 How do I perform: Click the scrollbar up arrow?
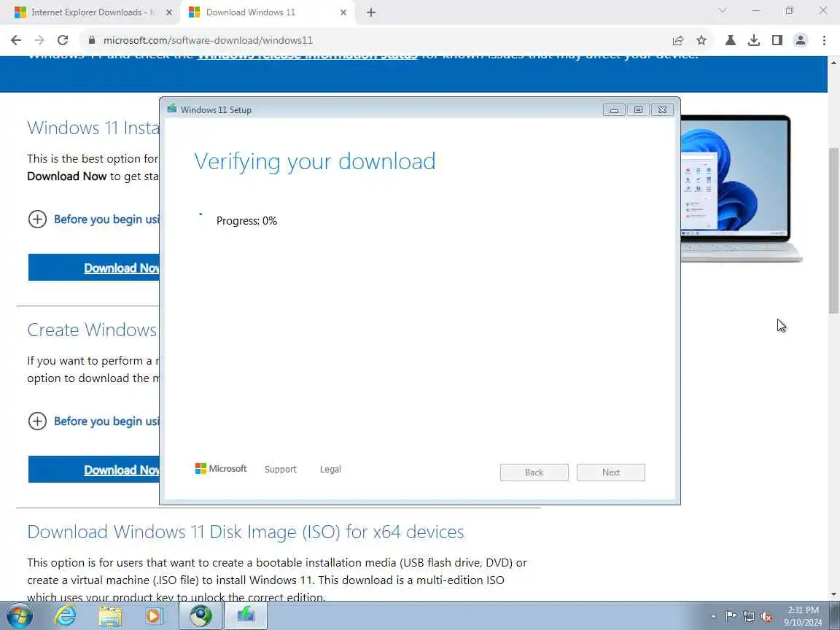click(x=833, y=62)
